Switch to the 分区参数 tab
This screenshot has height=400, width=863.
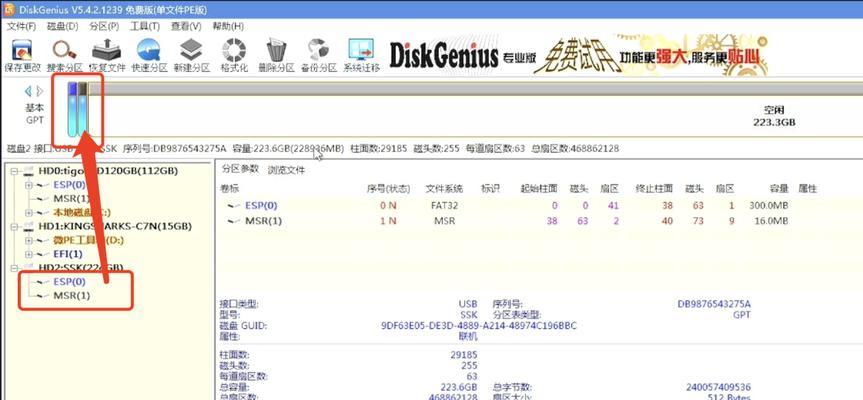coord(240,169)
